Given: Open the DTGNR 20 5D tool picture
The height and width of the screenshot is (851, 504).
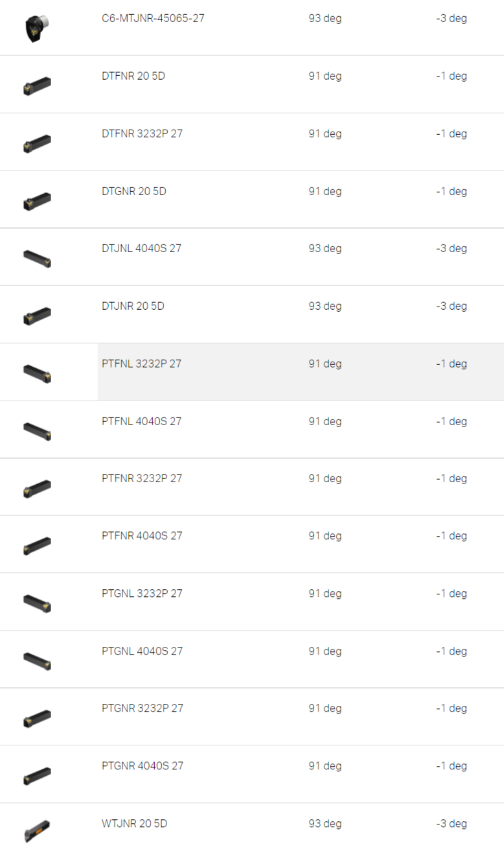Looking at the screenshot, I should (x=37, y=201).
